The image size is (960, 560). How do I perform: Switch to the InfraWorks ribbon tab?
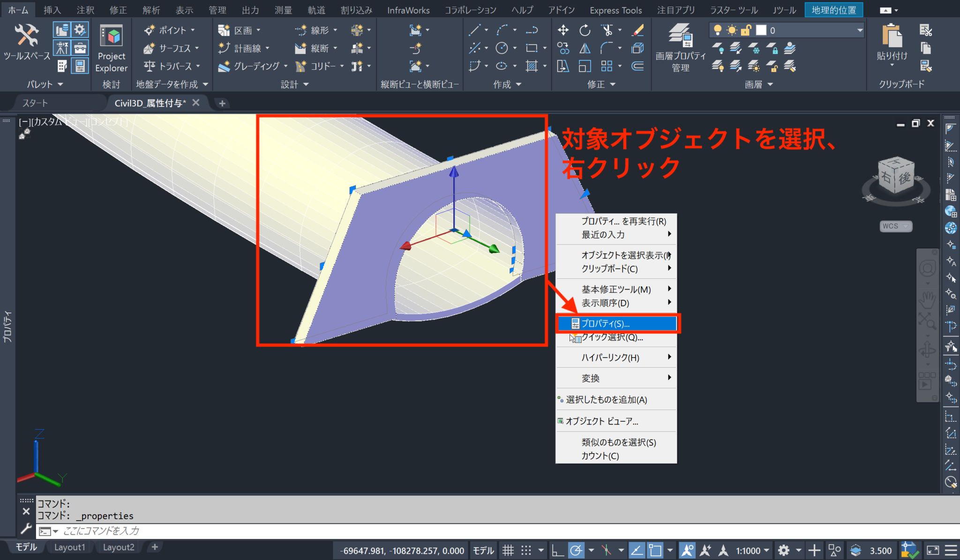pos(408,10)
